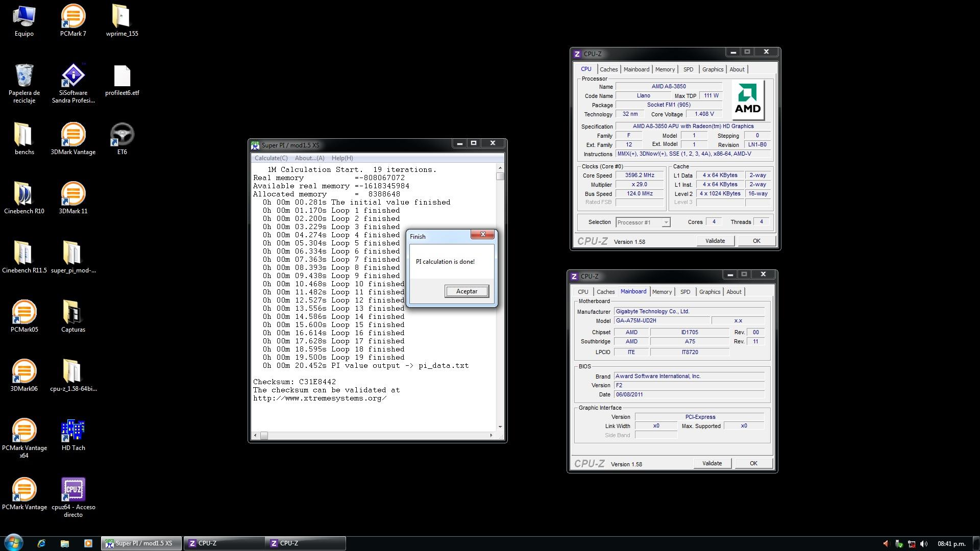Select the profileet6.etf file

(122, 80)
